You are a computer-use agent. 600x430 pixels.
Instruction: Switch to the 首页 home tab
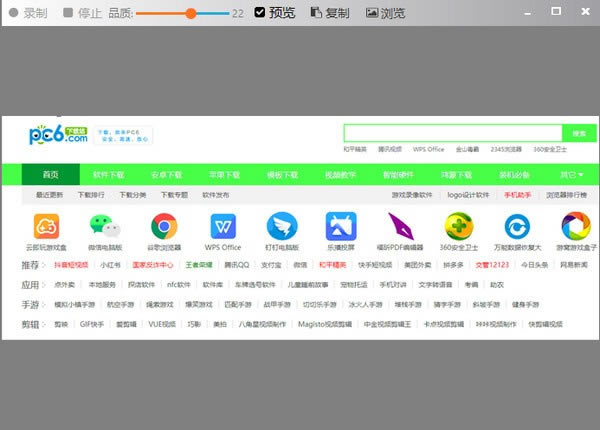[50, 175]
